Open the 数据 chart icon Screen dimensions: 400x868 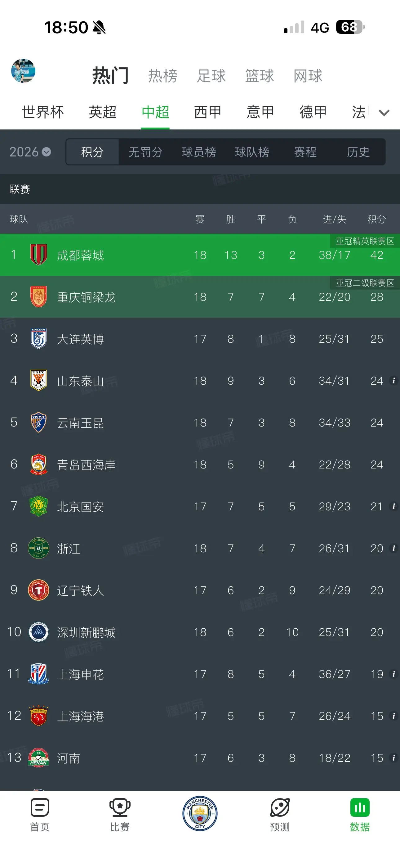[x=360, y=807]
